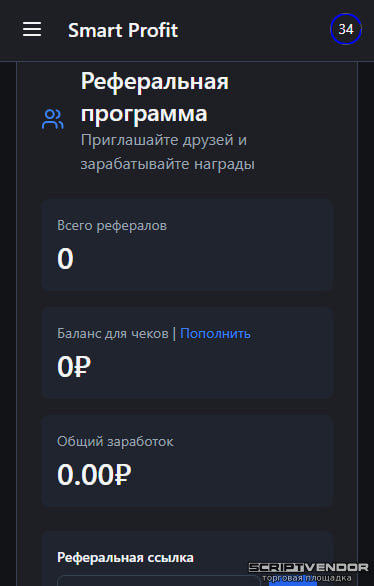The image size is (374, 586).
Task: Click the Реферальная программа heading
Action: click(155, 97)
